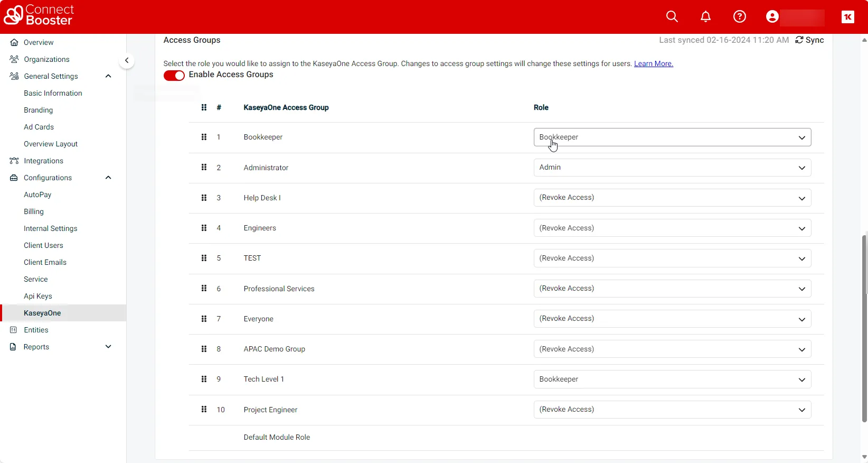Screen dimensions: 868x463
Task: Click the Sync button
Action: point(809,40)
